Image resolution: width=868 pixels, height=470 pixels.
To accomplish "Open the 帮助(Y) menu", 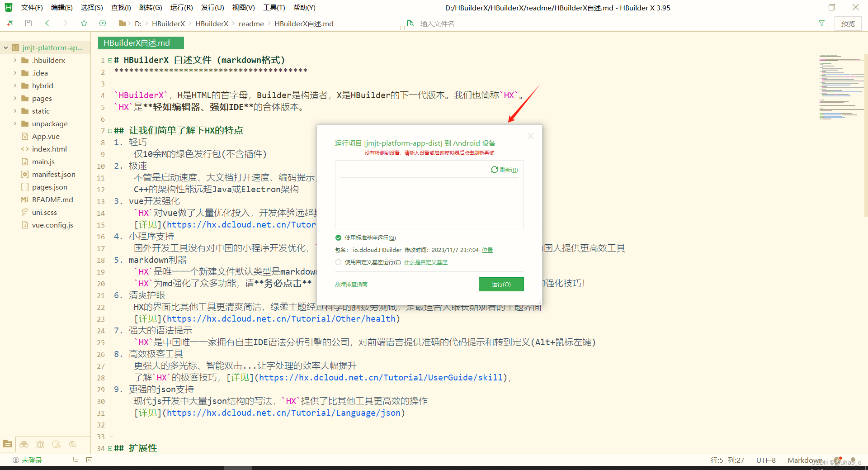I will (304, 8).
